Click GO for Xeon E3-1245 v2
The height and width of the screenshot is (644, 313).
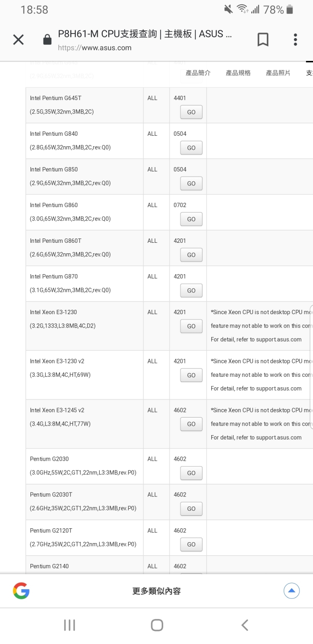pyautogui.click(x=191, y=424)
